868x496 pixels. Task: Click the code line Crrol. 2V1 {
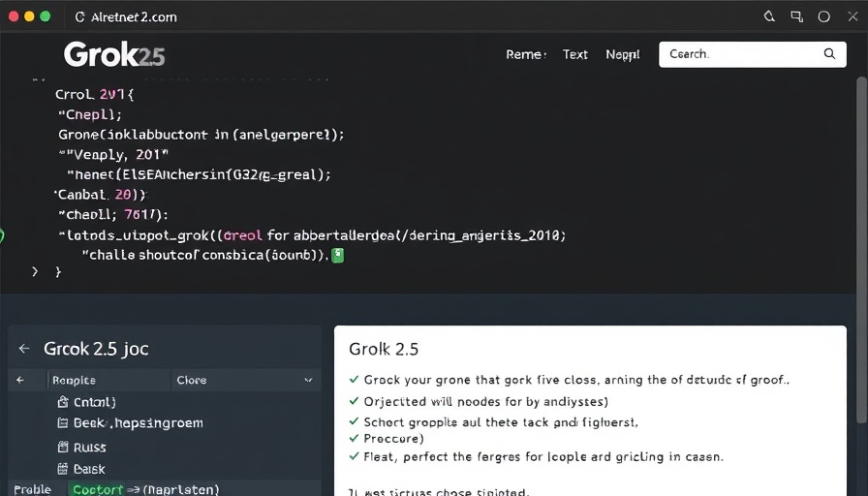point(95,94)
